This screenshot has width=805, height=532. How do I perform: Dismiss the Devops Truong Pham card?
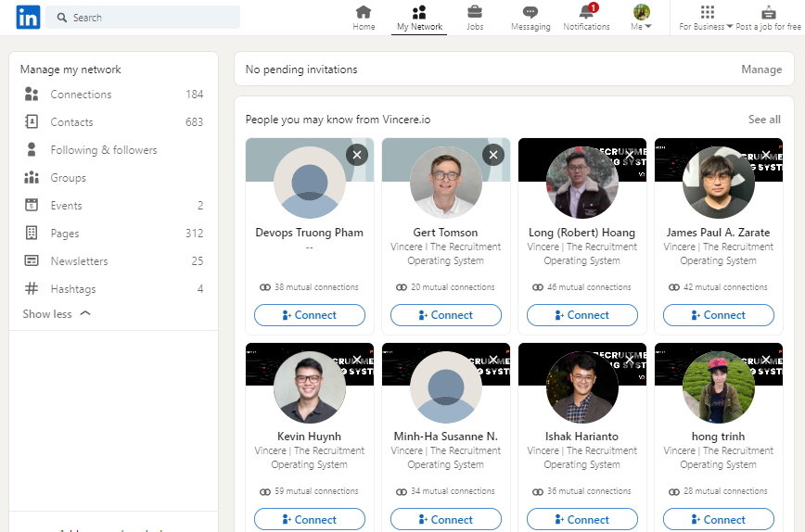click(357, 155)
